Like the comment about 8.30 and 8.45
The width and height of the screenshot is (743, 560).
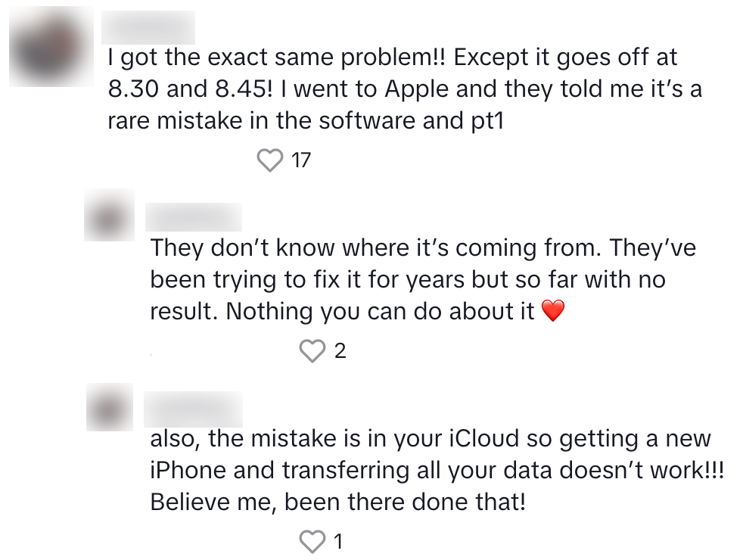coord(270,160)
